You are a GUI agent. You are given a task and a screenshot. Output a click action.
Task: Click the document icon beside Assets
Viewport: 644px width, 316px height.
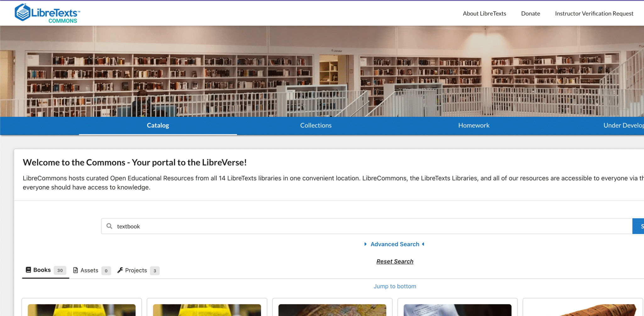click(x=75, y=270)
